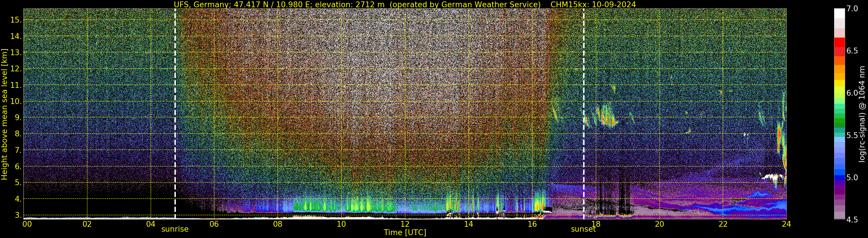Click the "log(rc-signal) @ 1064 nm" colorbar label

pos(863,114)
